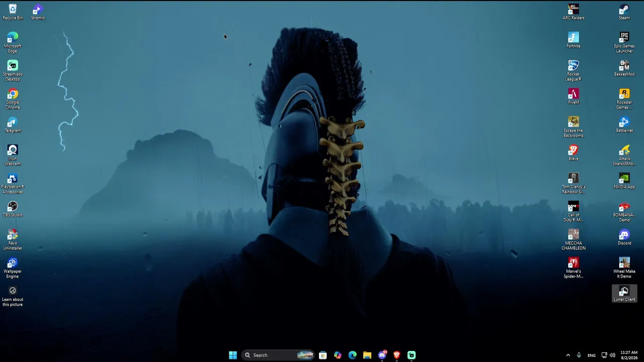Select the Rocket League desktop shortcut
This screenshot has width=644, height=362.
574,71
